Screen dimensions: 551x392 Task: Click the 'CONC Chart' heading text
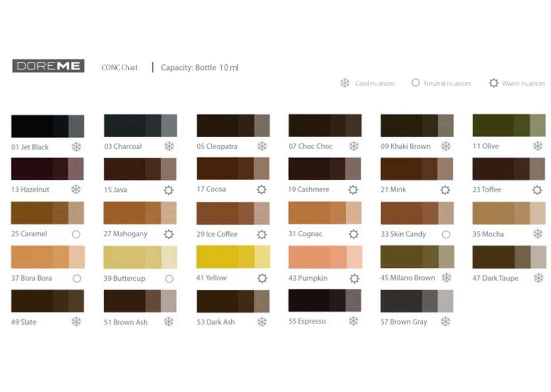(x=120, y=68)
